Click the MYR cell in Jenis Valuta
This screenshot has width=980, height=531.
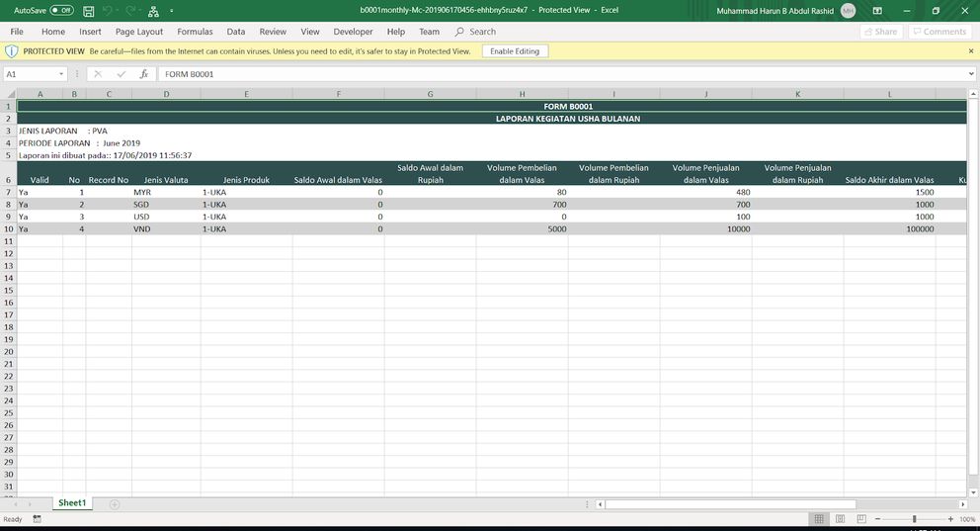pyautogui.click(x=166, y=192)
